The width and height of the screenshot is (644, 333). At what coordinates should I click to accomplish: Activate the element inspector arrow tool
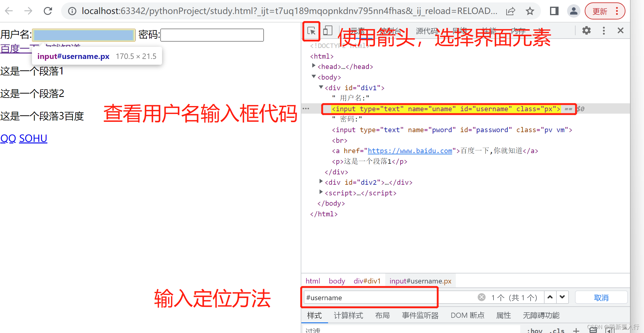point(311,31)
